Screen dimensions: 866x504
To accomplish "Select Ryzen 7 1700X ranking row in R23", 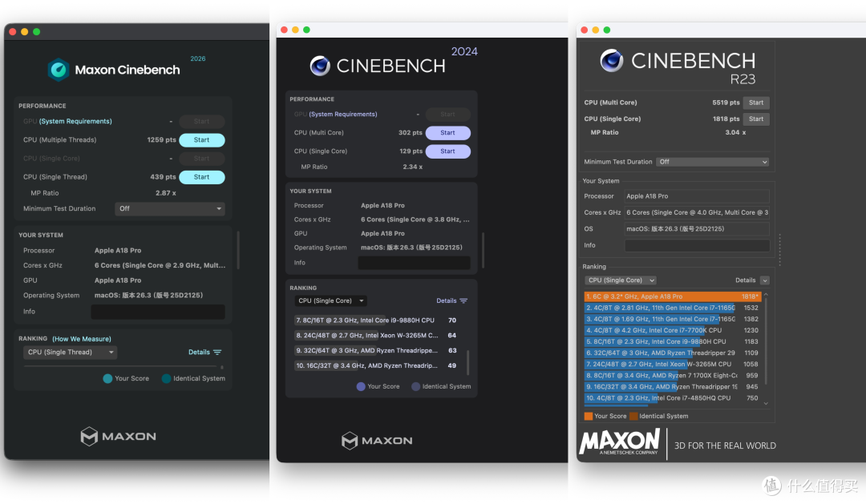I will [x=673, y=375].
